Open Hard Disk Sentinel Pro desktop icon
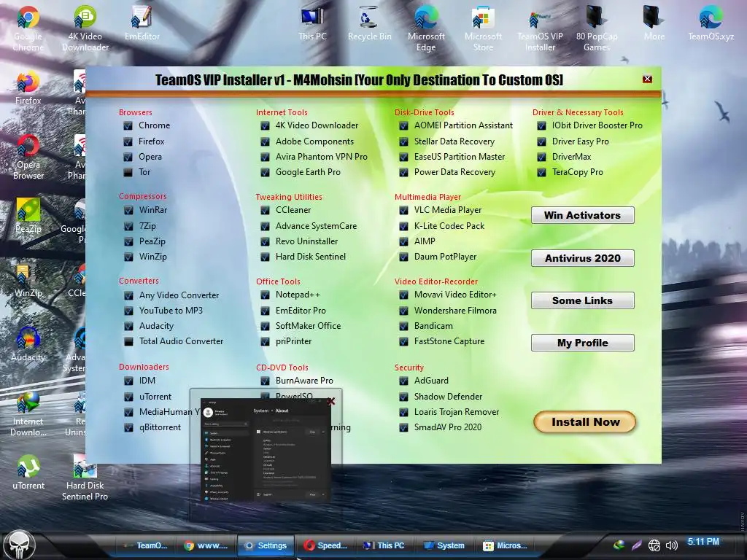Image resolution: width=747 pixels, height=560 pixels. pyautogui.click(x=85, y=477)
